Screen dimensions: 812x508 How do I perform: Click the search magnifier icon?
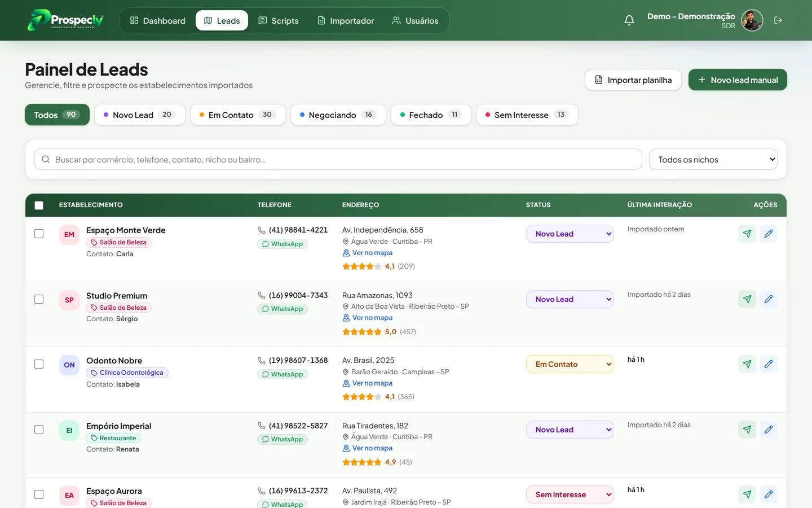coord(46,160)
